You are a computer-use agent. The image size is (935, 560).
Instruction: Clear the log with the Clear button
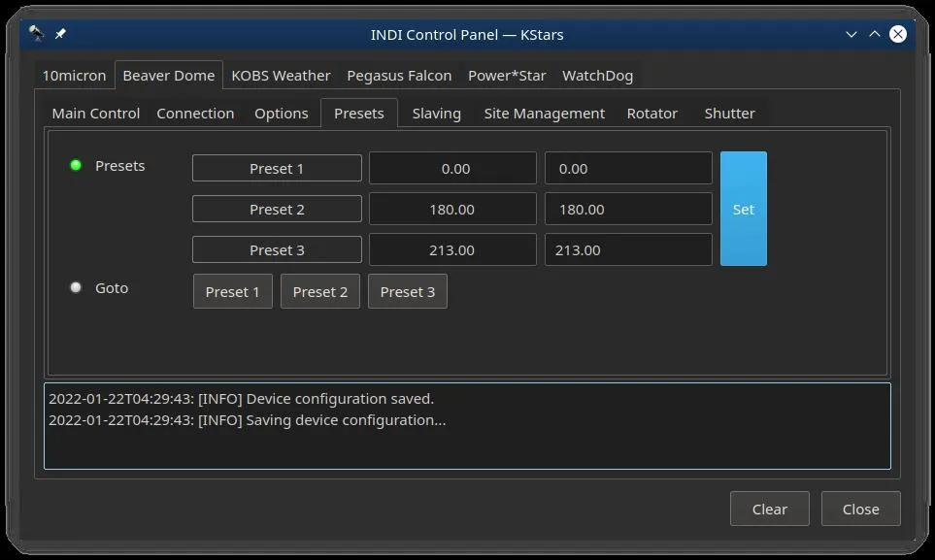(x=770, y=509)
